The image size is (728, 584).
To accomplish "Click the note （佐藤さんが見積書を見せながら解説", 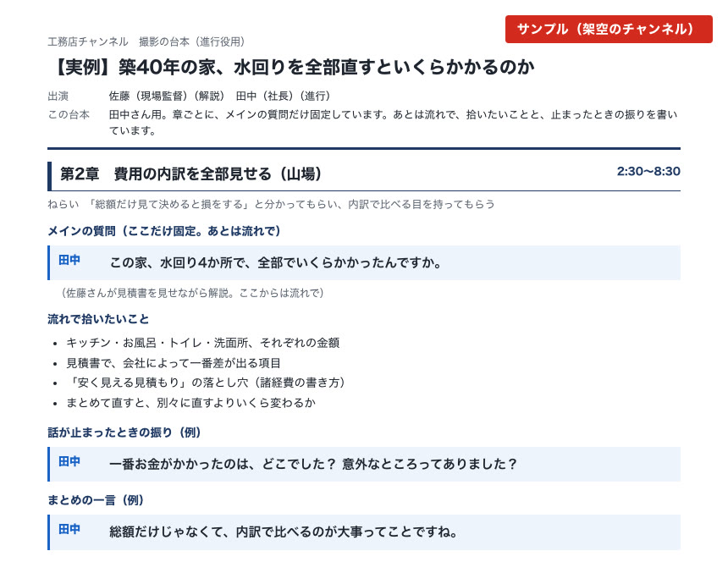I will click(193, 293).
